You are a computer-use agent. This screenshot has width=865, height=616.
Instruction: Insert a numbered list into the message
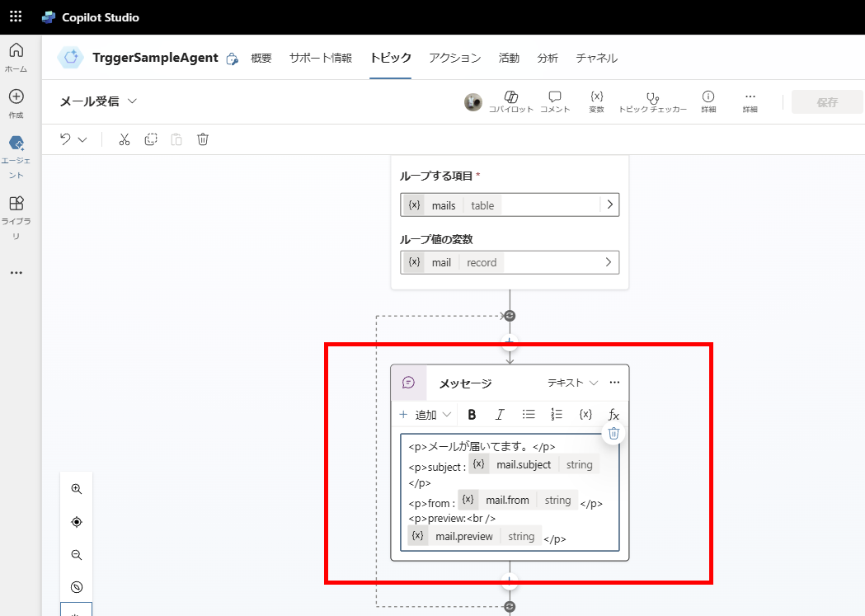click(x=557, y=414)
